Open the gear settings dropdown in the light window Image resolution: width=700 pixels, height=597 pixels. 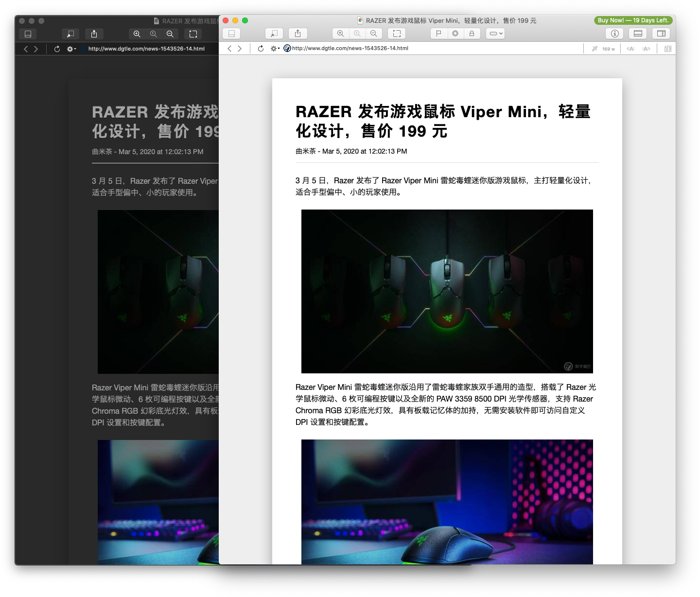point(275,49)
